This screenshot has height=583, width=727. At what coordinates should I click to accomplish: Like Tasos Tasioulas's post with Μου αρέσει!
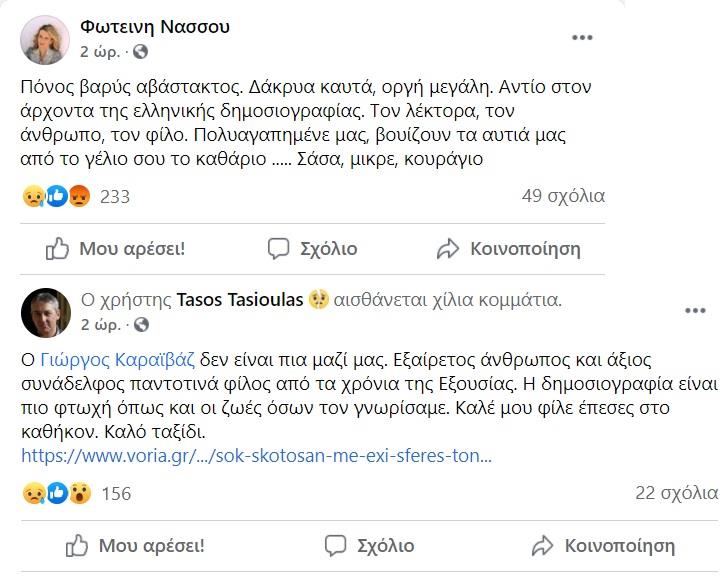(x=135, y=546)
